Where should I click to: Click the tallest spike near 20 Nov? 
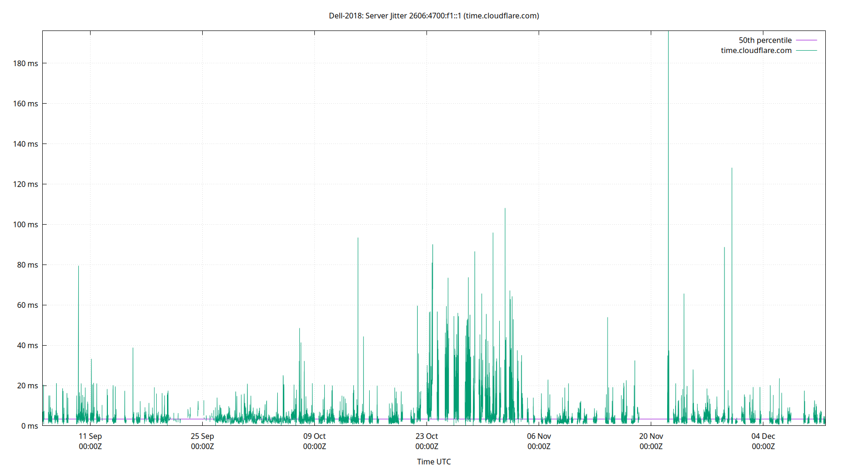[669, 141]
